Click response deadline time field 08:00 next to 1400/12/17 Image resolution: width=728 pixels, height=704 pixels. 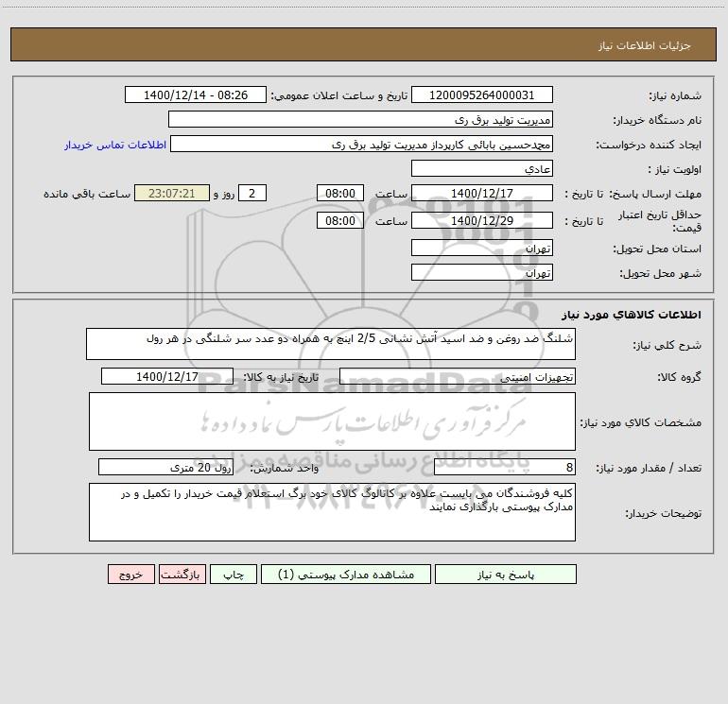tap(339, 193)
